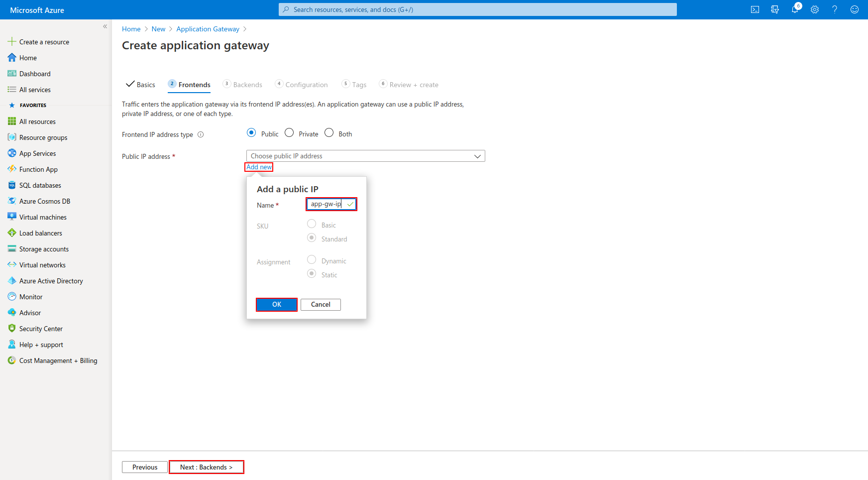
Task: Open portal settings gear
Action: pyautogui.click(x=815, y=9)
